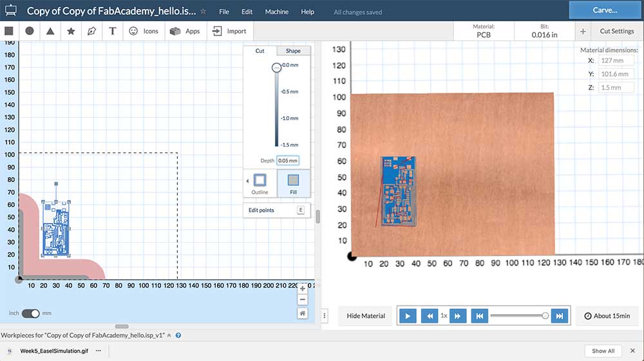Click the Easel projects home icon
The image size is (644, 361).
(x=11, y=10)
